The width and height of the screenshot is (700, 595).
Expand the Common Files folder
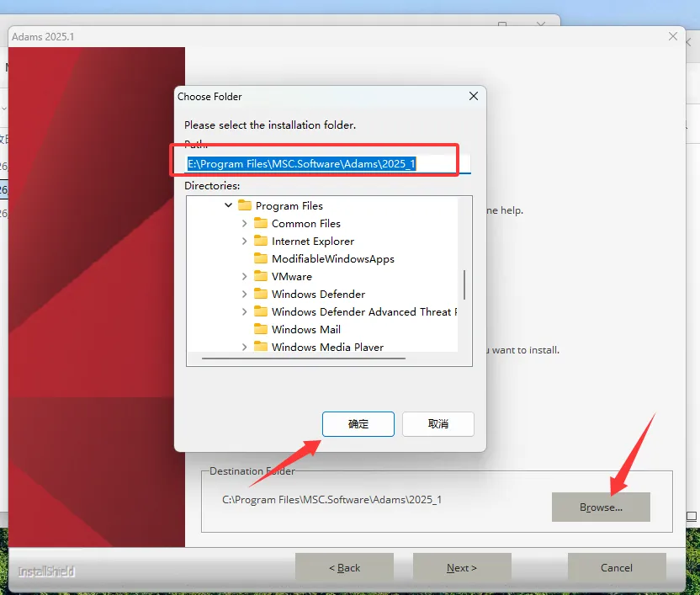pyautogui.click(x=244, y=223)
